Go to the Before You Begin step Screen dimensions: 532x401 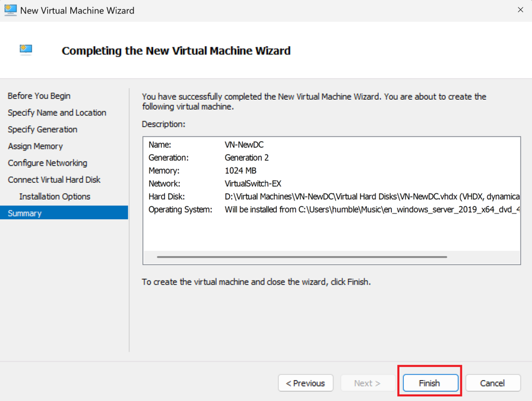pyautogui.click(x=39, y=96)
